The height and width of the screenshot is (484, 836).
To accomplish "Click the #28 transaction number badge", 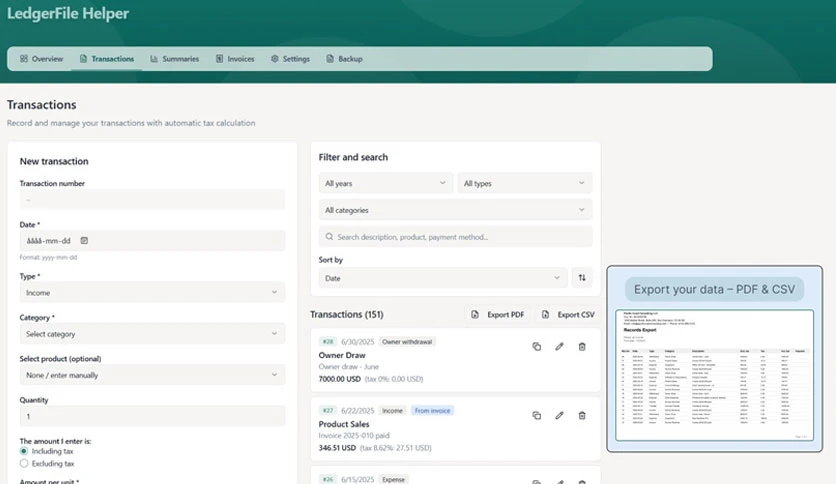I will click(328, 342).
